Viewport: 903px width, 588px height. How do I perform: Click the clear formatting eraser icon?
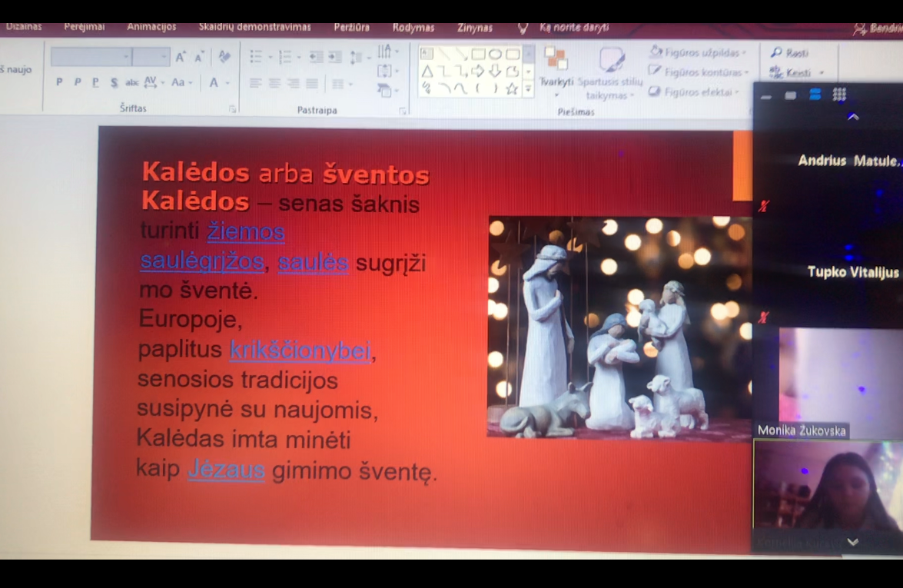point(224,57)
